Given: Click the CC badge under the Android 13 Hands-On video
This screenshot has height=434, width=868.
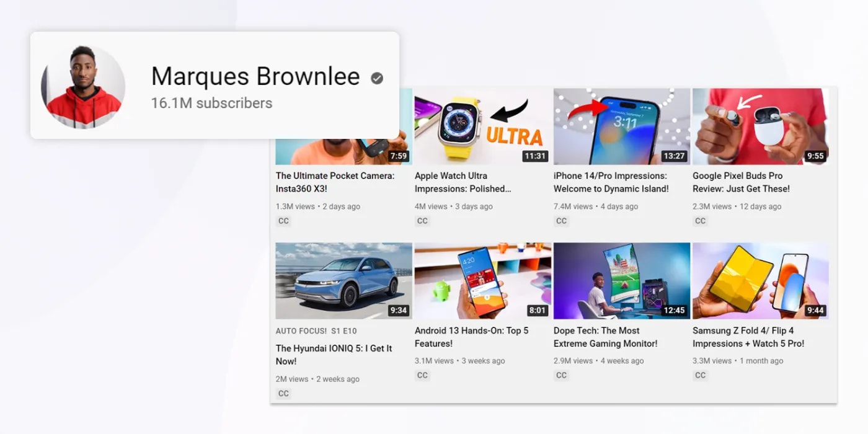Looking at the screenshot, I should pyautogui.click(x=422, y=375).
